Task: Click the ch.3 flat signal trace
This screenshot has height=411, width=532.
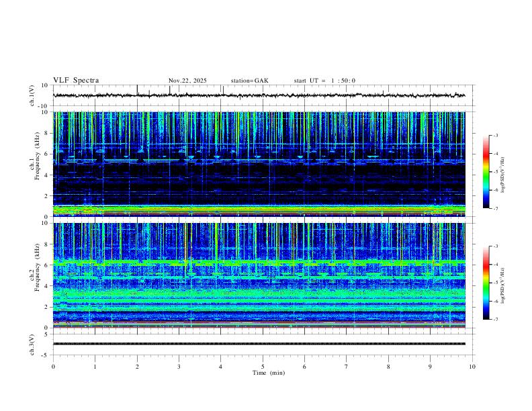Action: pos(259,344)
